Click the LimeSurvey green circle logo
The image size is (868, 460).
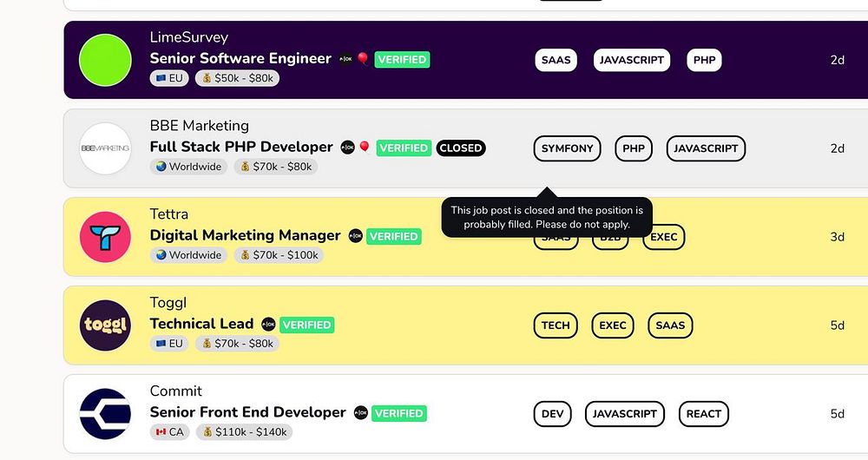[x=105, y=60]
